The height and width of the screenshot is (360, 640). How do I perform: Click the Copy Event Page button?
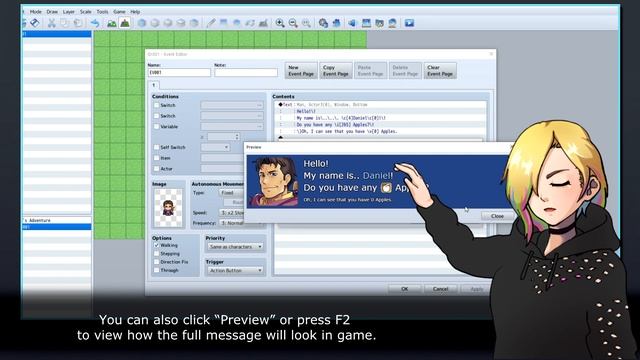tap(336, 71)
